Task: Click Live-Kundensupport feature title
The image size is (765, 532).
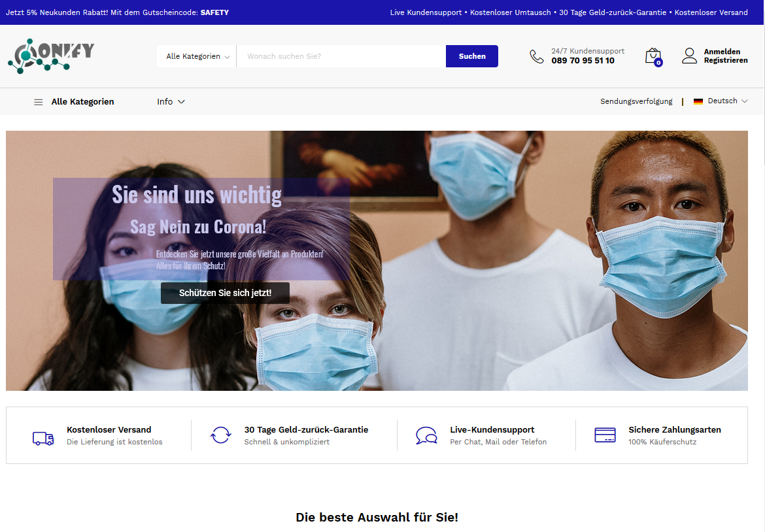Action: pos(492,429)
